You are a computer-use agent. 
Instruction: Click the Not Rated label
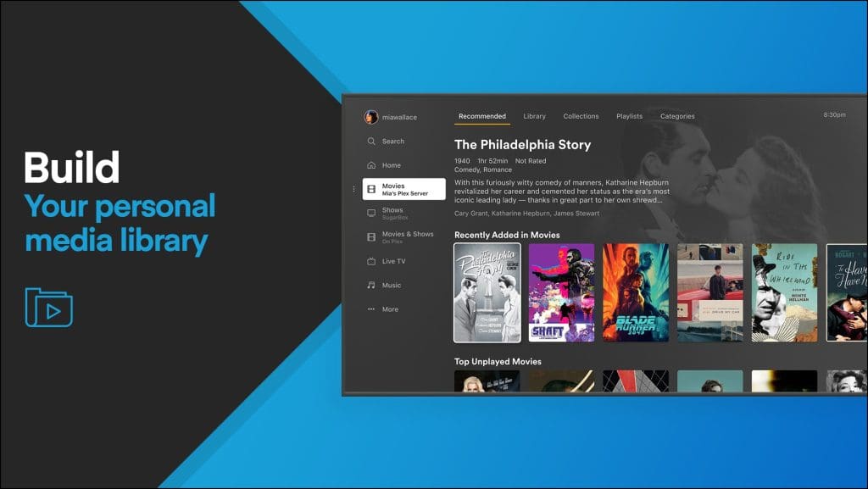531,161
